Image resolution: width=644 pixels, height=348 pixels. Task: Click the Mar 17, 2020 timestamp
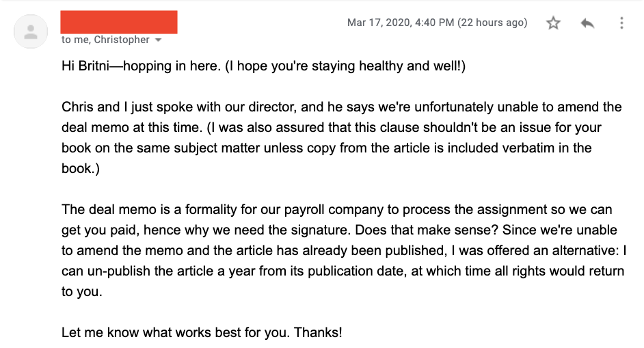tap(401, 23)
